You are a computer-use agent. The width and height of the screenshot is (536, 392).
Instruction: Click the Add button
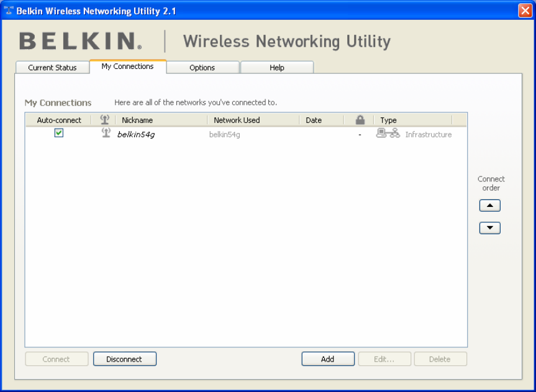(x=328, y=359)
